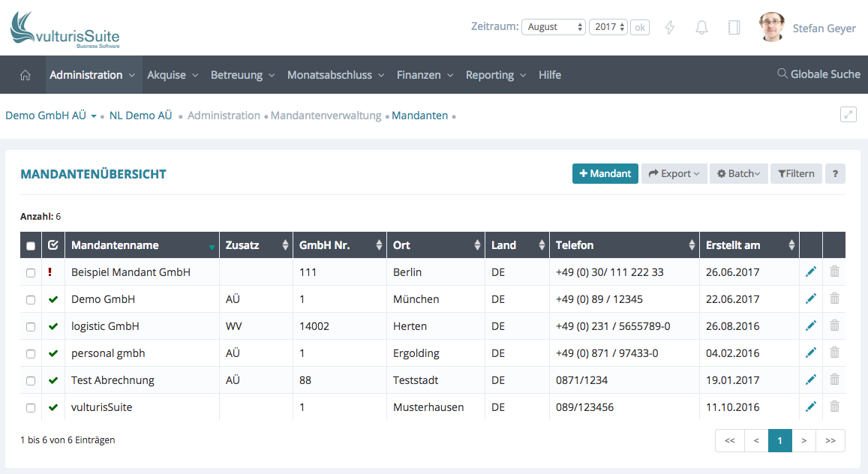Check the box for personal gmbh row
The height and width of the screenshot is (474, 868).
(31, 354)
